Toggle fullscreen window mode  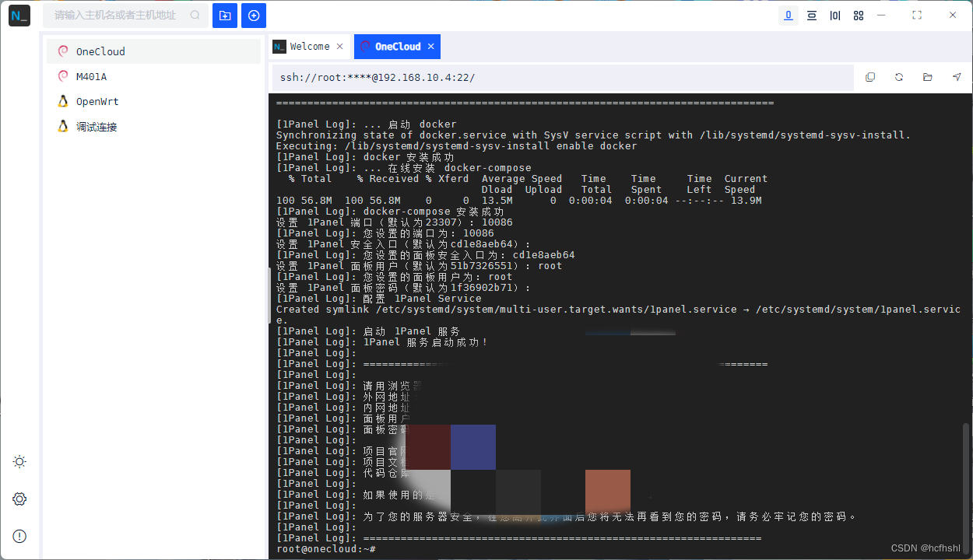coord(917,16)
